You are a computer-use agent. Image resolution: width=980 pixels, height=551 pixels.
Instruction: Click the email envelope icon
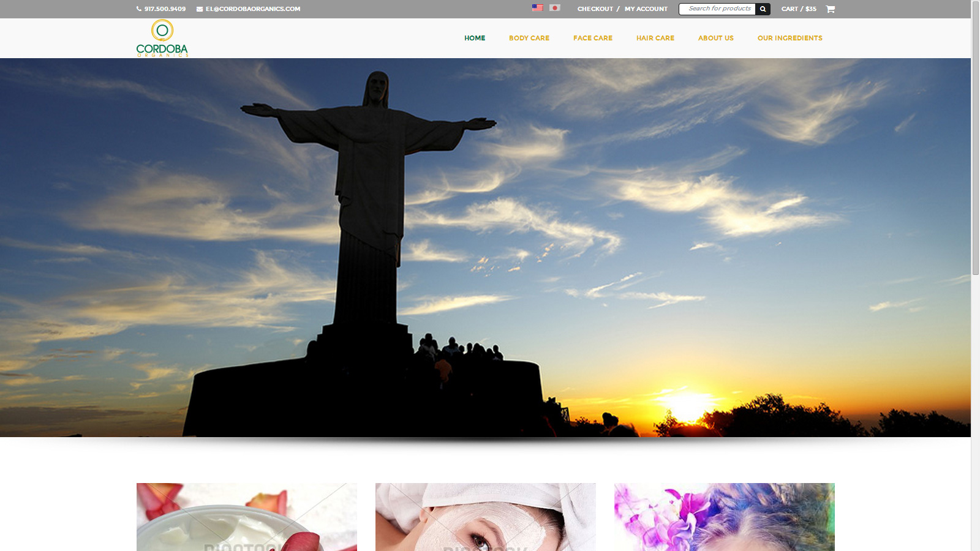[x=200, y=9]
